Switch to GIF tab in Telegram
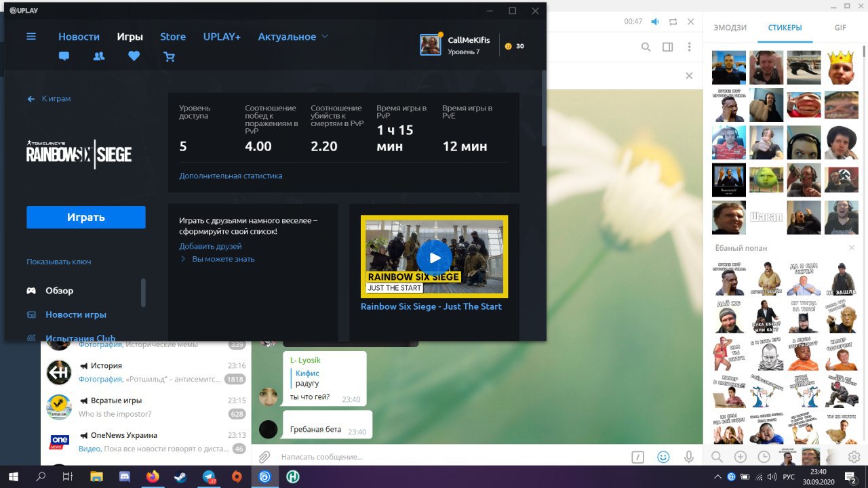The width and height of the screenshot is (868, 488). pos(840,28)
